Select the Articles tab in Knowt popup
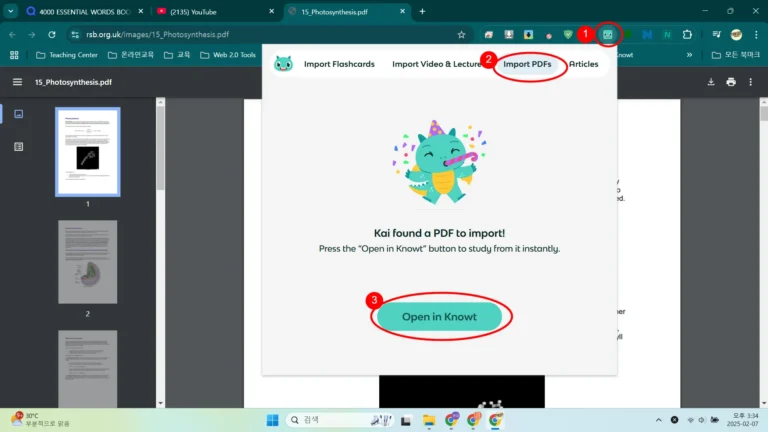768x432 pixels. [583, 64]
